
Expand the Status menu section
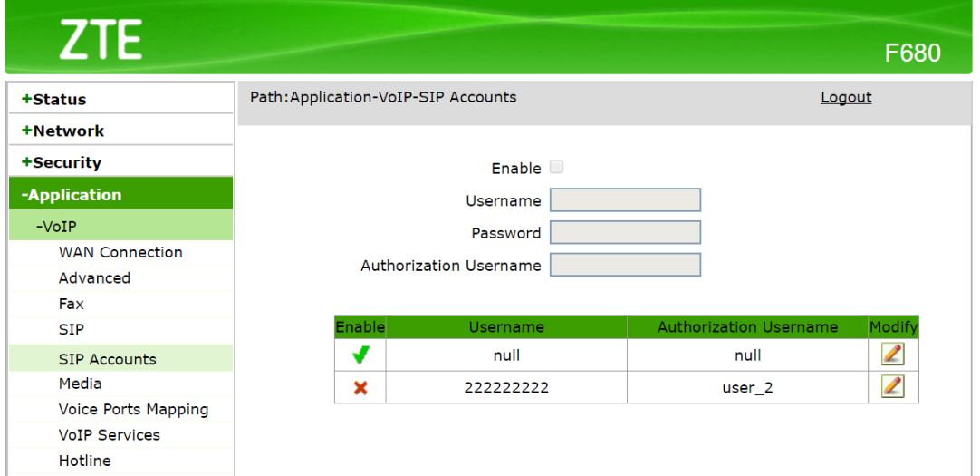coord(120,99)
